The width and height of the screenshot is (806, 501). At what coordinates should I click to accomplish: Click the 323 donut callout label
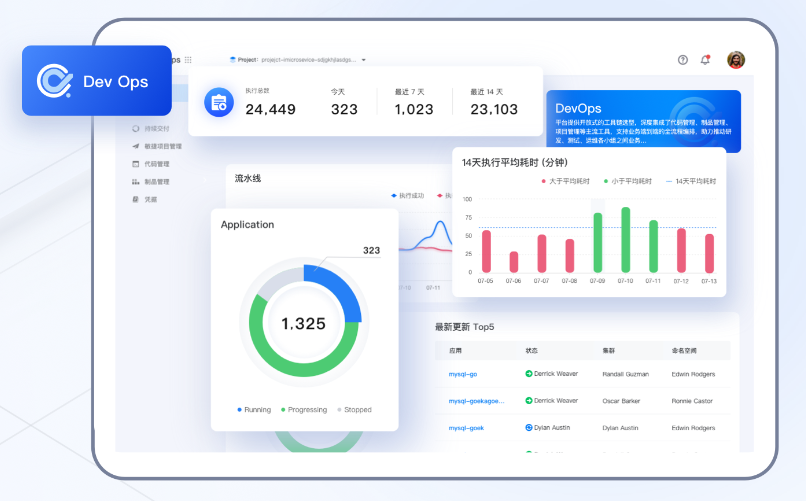[371, 250]
